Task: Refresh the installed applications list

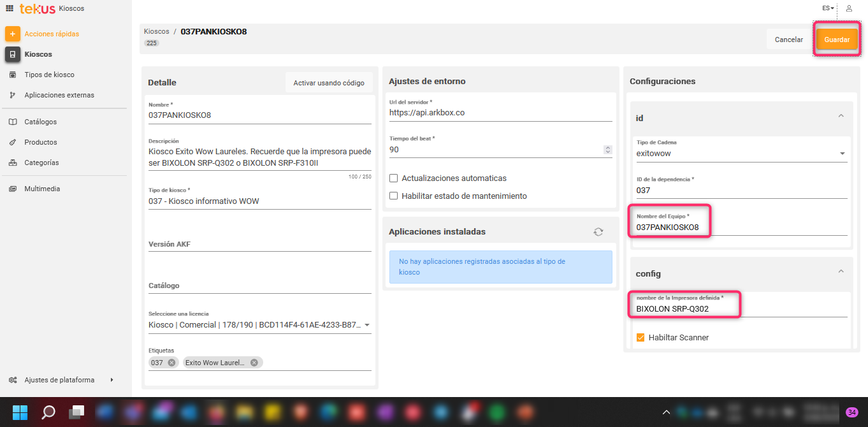Action: pos(598,232)
